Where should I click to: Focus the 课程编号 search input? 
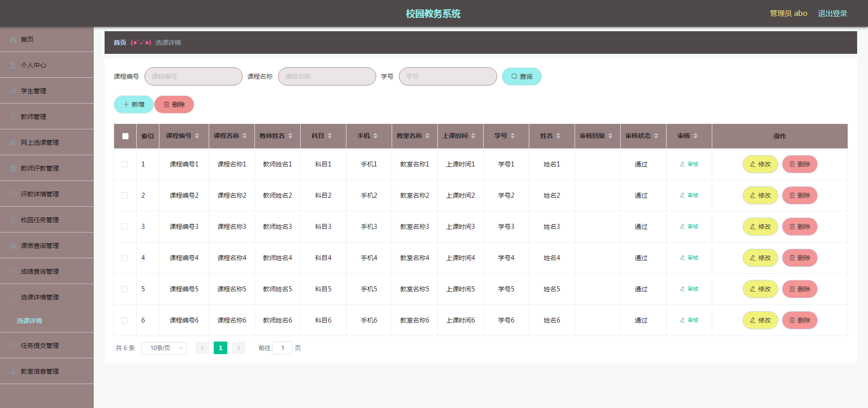tap(193, 76)
